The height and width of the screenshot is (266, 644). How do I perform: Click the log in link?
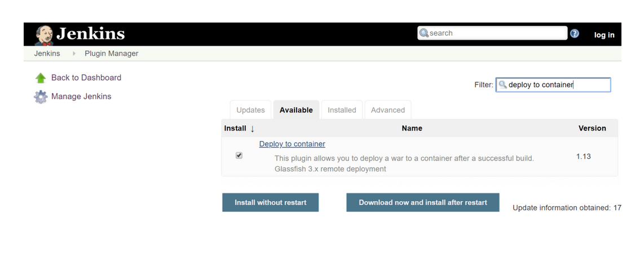tap(604, 35)
